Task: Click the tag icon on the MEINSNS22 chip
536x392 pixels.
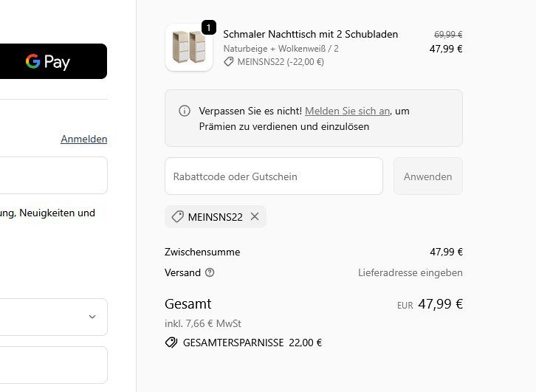Action: pyautogui.click(x=177, y=216)
